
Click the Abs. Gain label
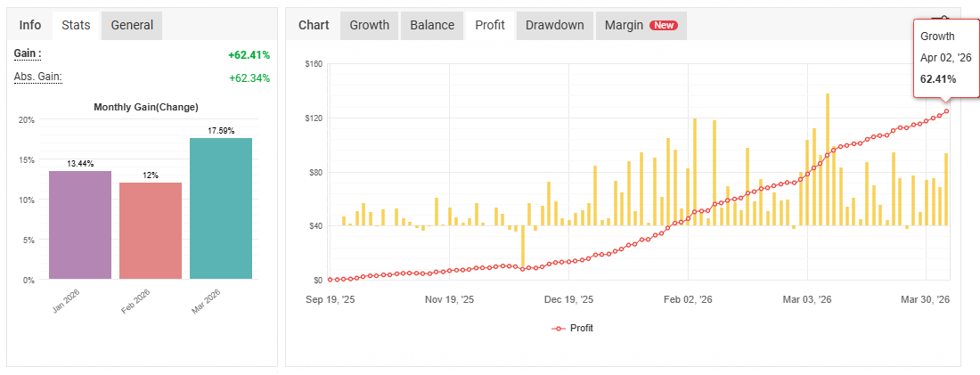(x=38, y=77)
